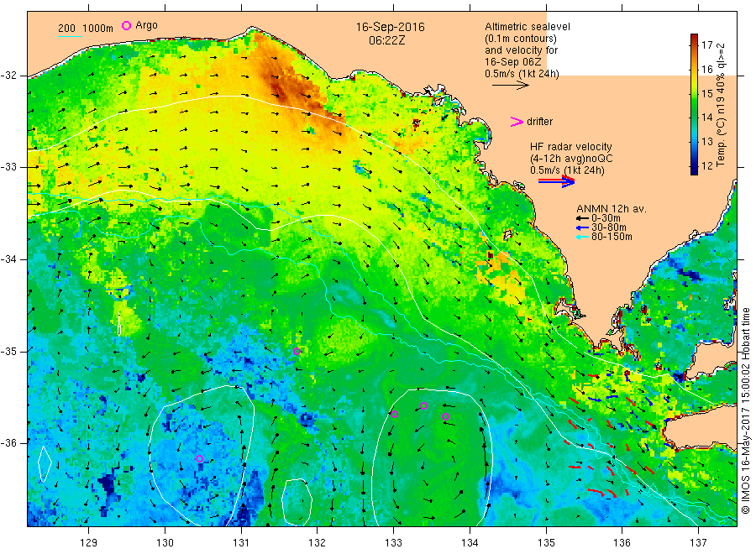The image size is (756, 554).
Task: Click the 'drifter' legend label
Action: pos(539,122)
